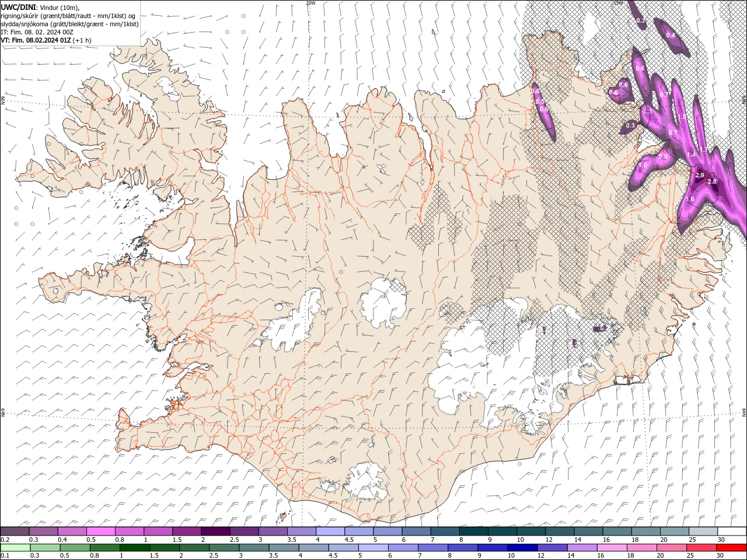This screenshot has width=747, height=560.
Task: Click the white 30 snow legend swatch
Action: click(x=732, y=531)
